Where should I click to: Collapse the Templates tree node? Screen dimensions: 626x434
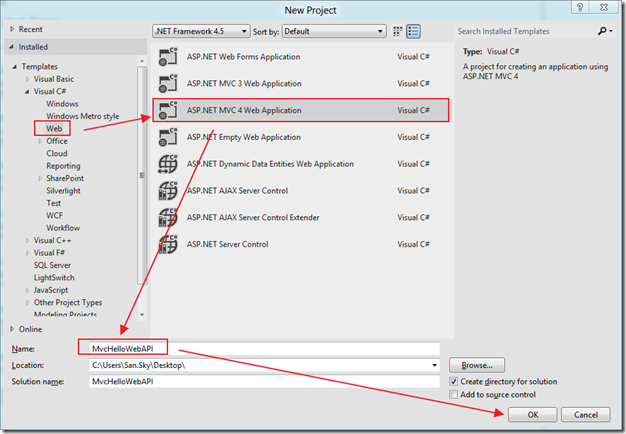pyautogui.click(x=14, y=67)
